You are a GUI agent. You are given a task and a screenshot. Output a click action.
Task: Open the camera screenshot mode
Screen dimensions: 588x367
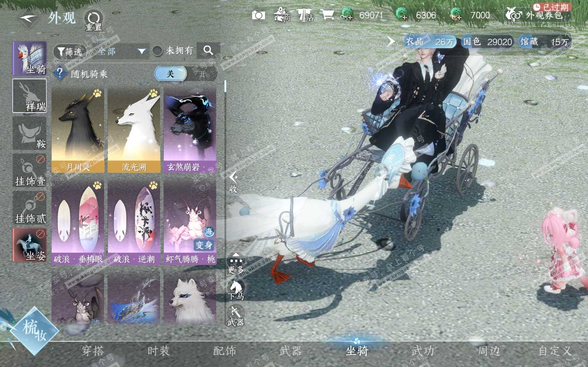(x=258, y=16)
